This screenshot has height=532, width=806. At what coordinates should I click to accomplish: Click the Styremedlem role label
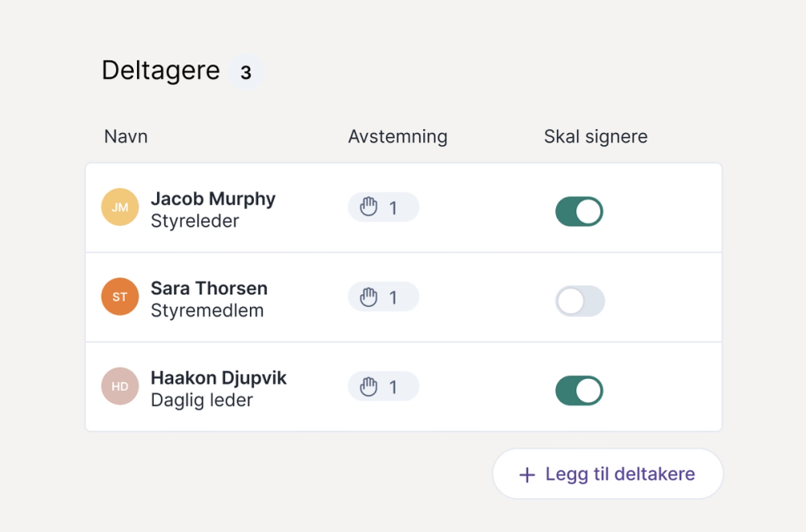click(x=207, y=310)
